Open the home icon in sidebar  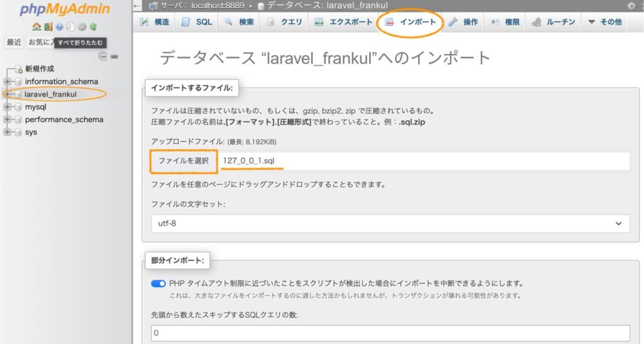click(x=36, y=26)
